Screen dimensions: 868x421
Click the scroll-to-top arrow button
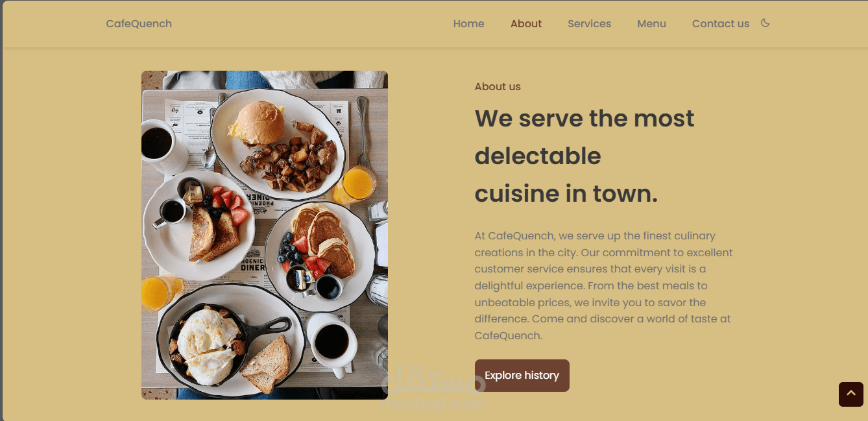[x=851, y=394]
